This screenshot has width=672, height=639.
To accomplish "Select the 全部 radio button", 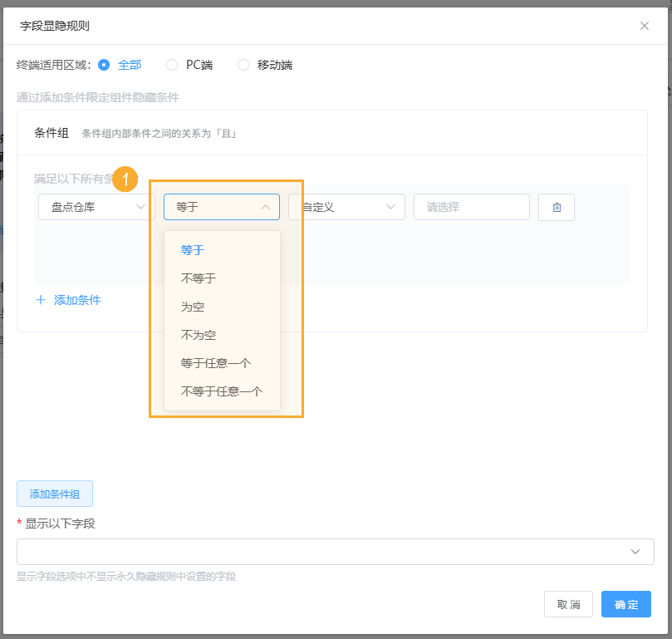I will pyautogui.click(x=103, y=64).
